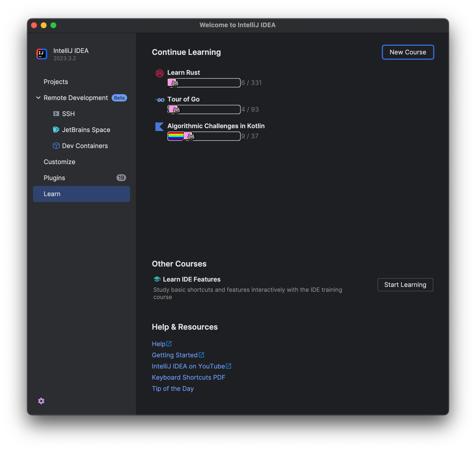Open the Keyboard Shortcuts PDF link
Image resolution: width=476 pixels, height=451 pixels.
coord(188,377)
